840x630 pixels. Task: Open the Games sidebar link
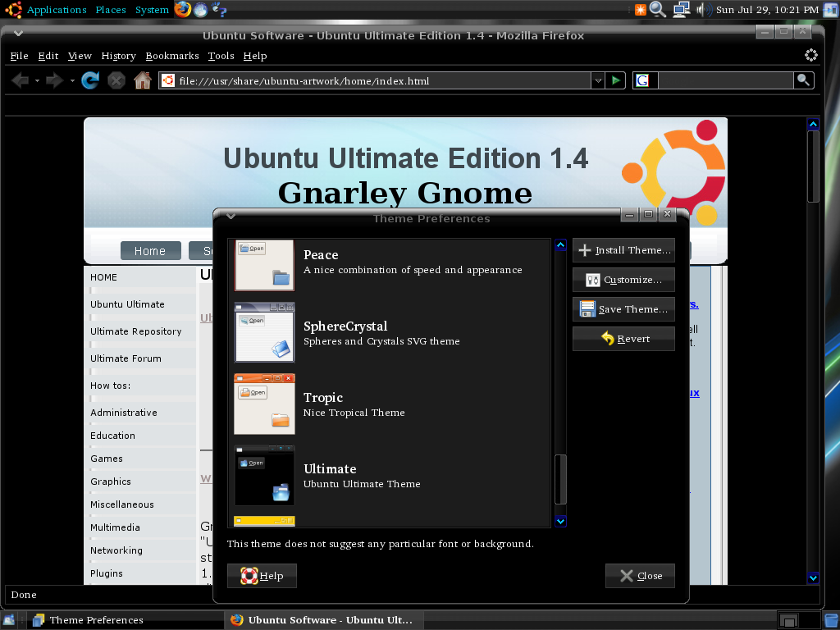pos(107,459)
